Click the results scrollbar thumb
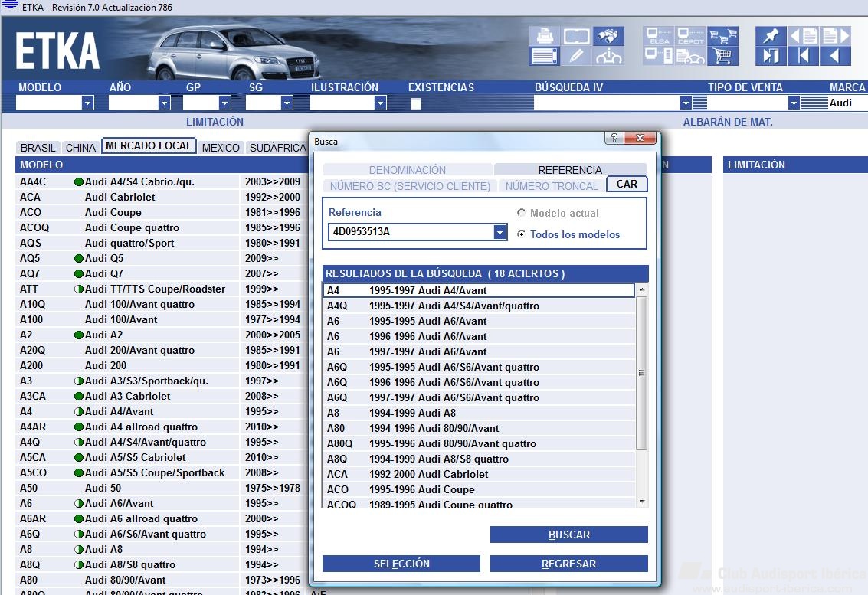The image size is (868, 595). (641, 373)
